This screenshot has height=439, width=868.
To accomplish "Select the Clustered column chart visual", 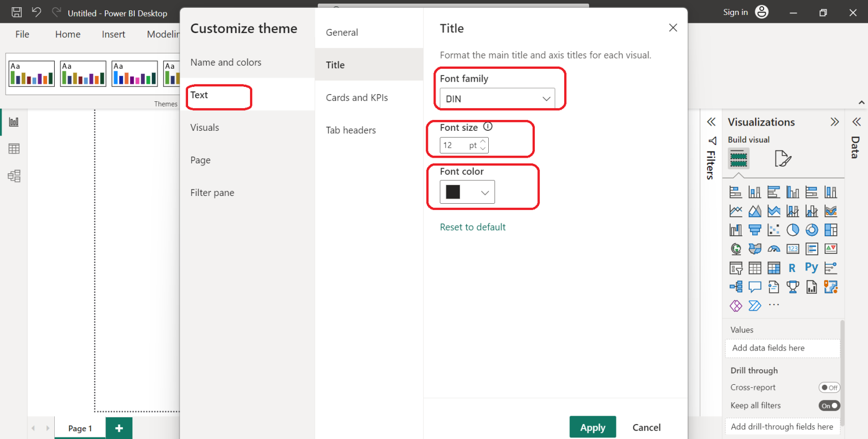I will tap(793, 192).
